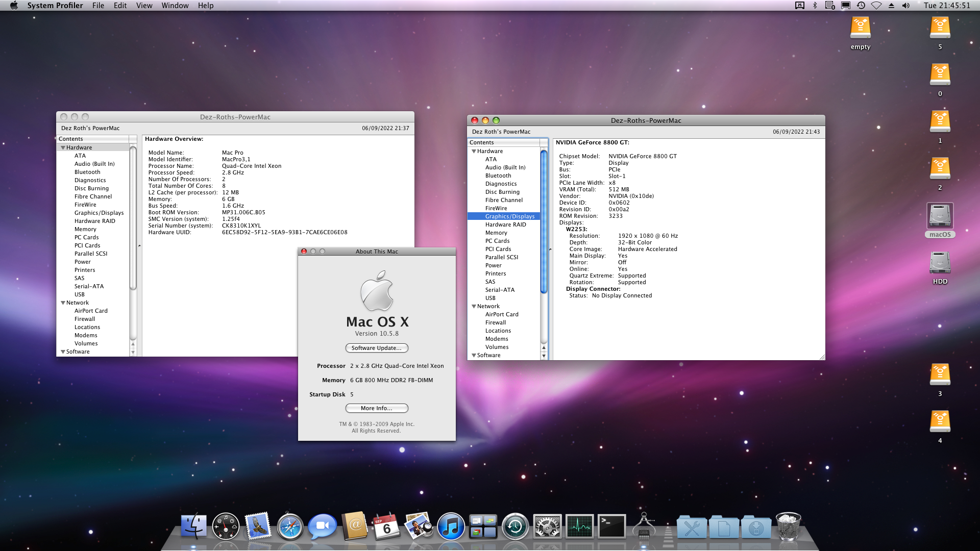
Task: Click blue scrollbar thumb in right sidebar
Action: click(x=544, y=222)
